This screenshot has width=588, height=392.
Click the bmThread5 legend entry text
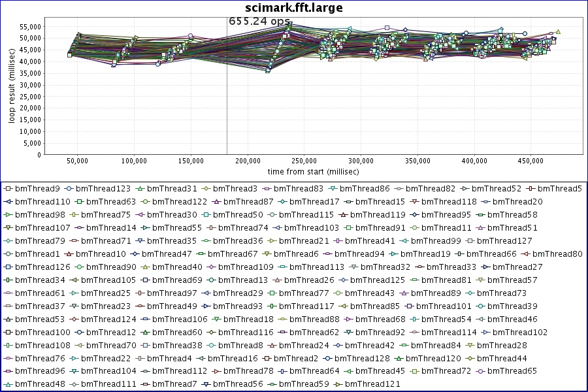click(562, 189)
